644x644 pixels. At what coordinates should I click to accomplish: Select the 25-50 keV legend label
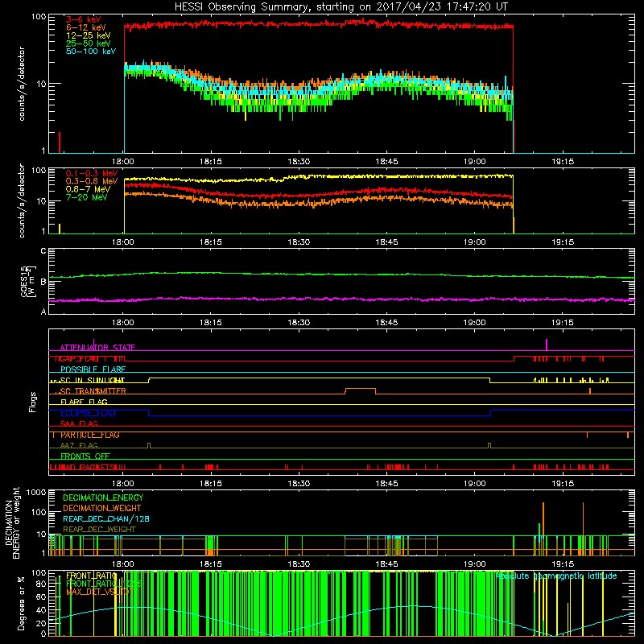click(x=89, y=43)
